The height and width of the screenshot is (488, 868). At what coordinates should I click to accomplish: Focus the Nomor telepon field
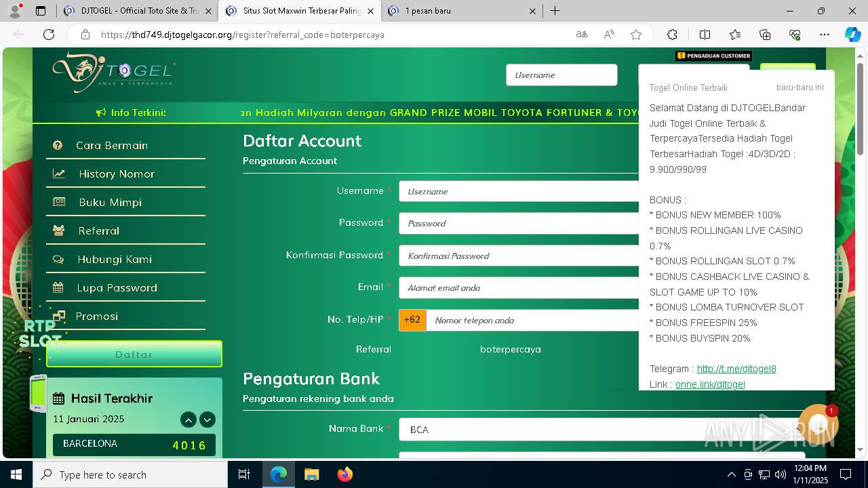532,320
